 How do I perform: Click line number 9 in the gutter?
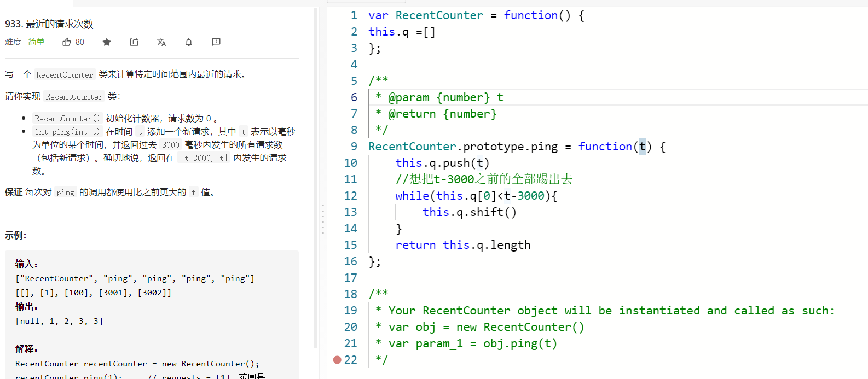point(354,147)
